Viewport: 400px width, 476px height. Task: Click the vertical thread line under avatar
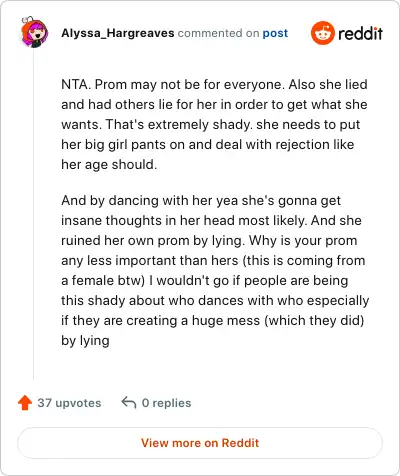pyautogui.click(x=33, y=214)
